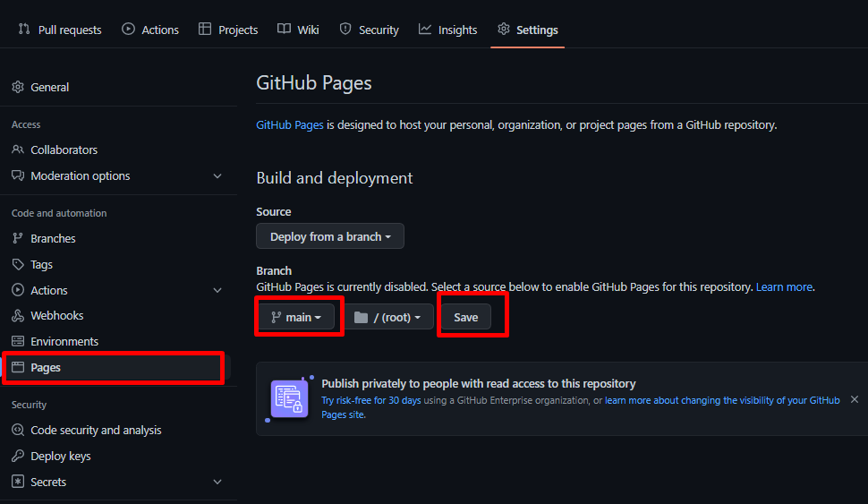This screenshot has width=868, height=504.
Task: Open learn more about changing visibility link
Action: tap(581, 407)
